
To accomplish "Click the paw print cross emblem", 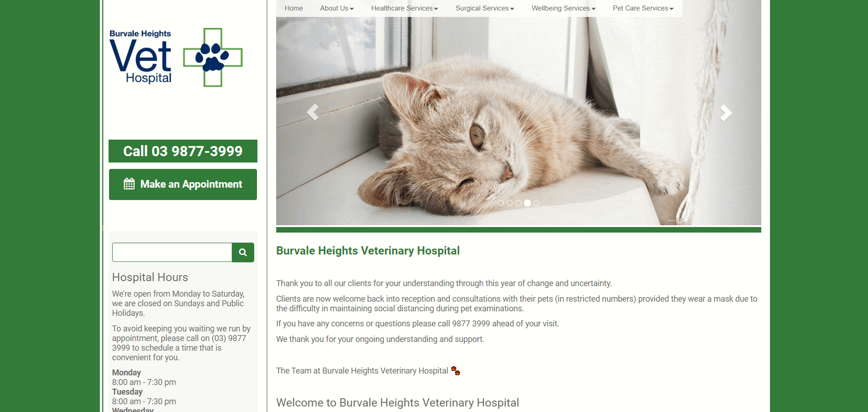I will 213,58.
